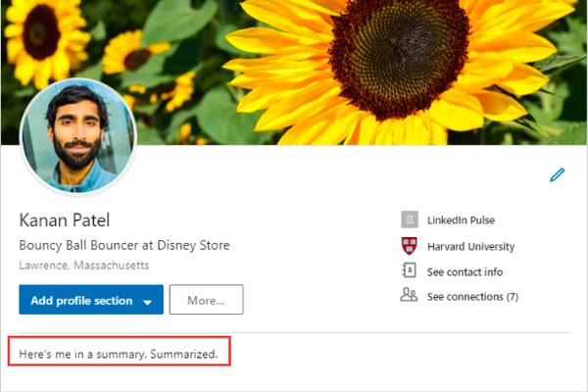Click See connections (7)
588x392 pixels.
(472, 297)
